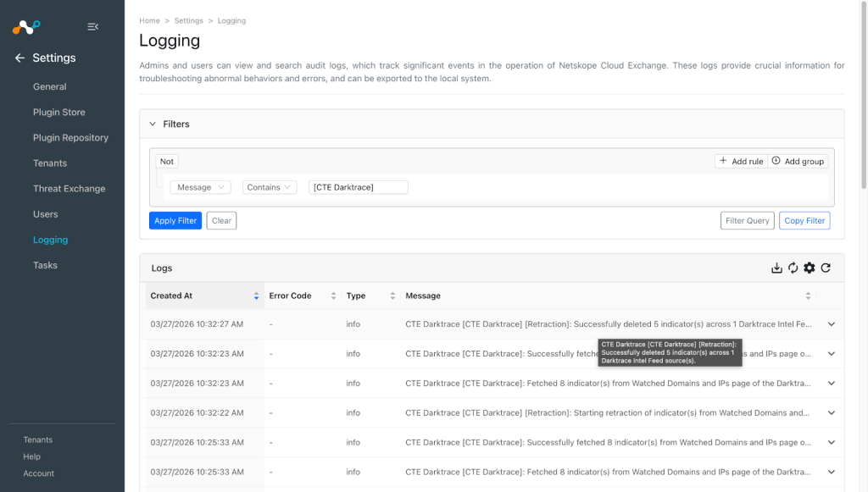Add rule to filter
Image resolution: width=868 pixels, height=492 pixels.
coord(741,162)
